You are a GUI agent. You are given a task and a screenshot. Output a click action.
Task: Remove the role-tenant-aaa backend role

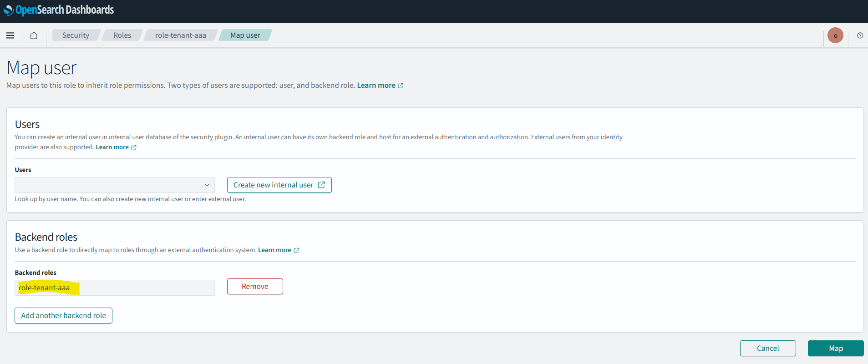(x=255, y=286)
